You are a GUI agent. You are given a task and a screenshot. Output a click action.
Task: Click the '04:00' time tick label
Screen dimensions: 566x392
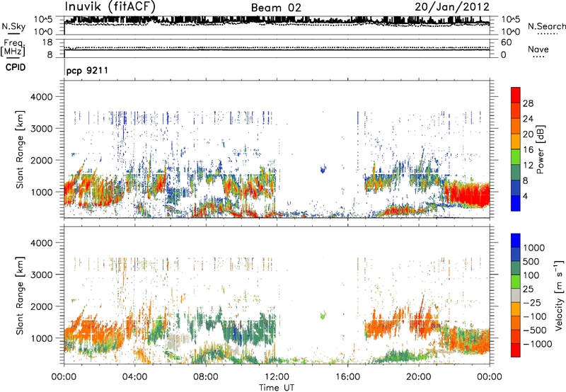click(134, 377)
